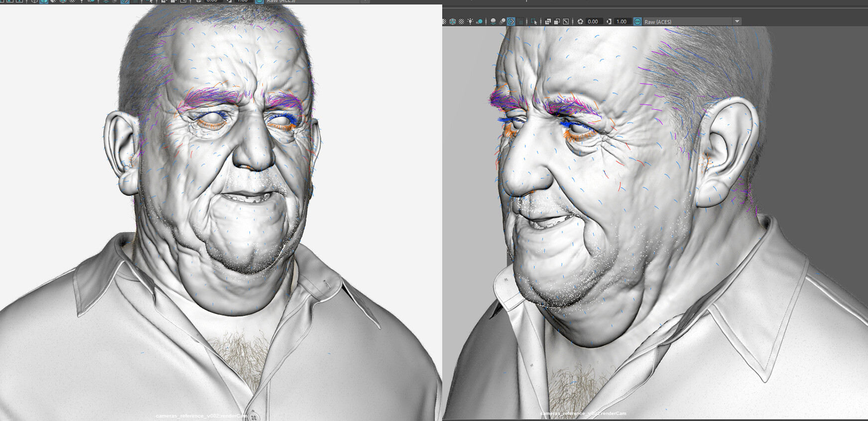Toggle the dimmed depth of field icon
Viewport: 868px width, 421px height.
(x=520, y=21)
